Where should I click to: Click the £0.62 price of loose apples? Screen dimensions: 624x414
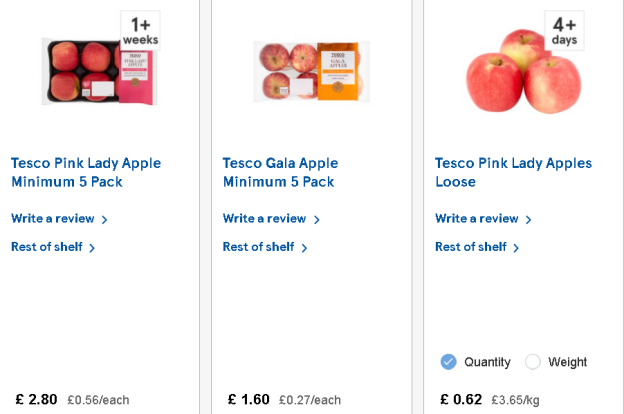tap(461, 399)
